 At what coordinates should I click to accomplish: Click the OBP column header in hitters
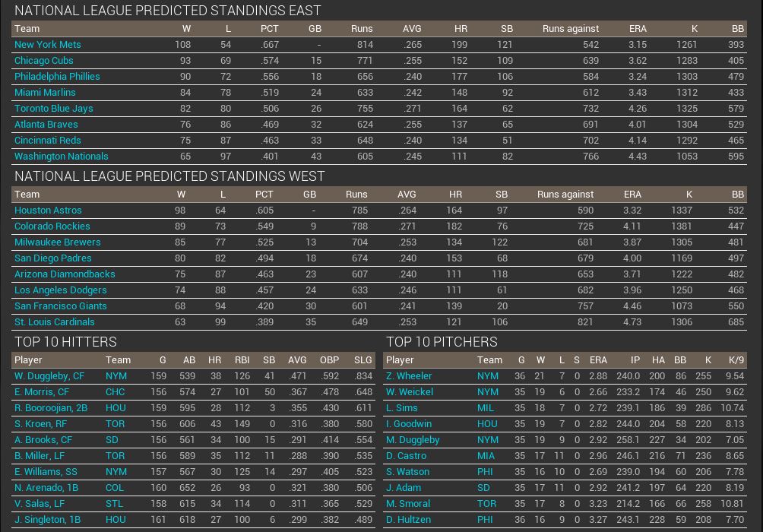(329, 360)
